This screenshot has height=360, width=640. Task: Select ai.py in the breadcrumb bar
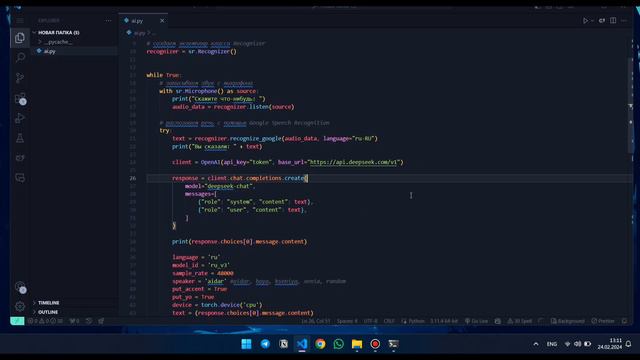pos(140,33)
